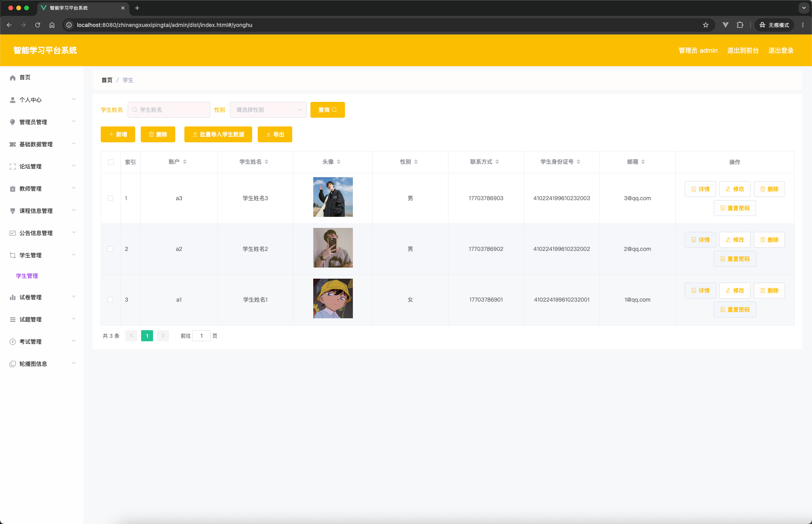The image size is (812, 524).
Task: Click the clipboard icon for 教师管理
Action: coord(13,189)
